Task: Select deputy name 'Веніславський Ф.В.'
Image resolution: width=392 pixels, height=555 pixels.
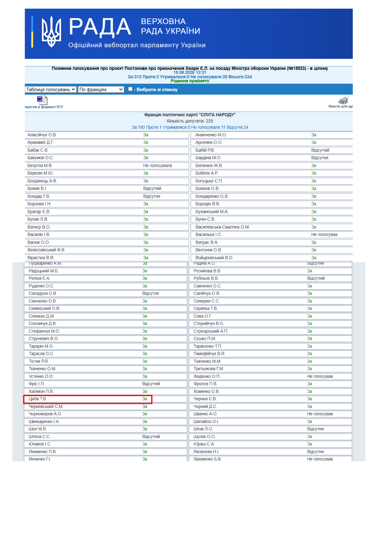Action: (46, 250)
